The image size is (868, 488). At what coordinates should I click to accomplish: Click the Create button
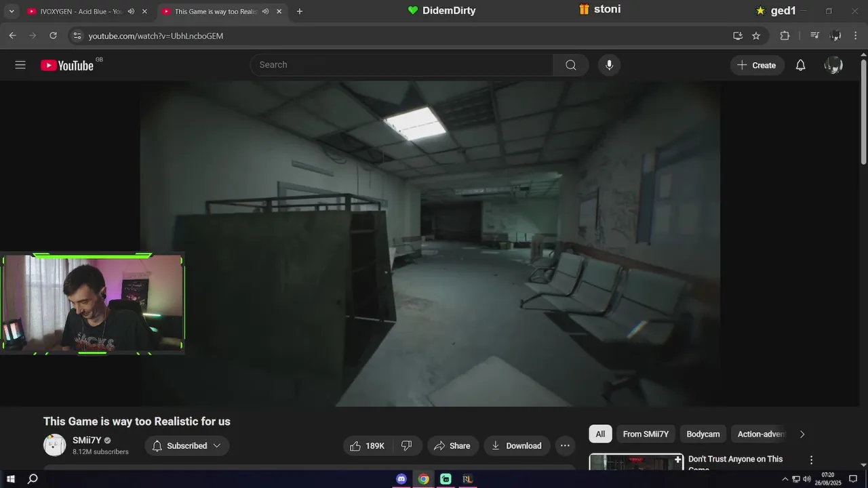tap(757, 65)
